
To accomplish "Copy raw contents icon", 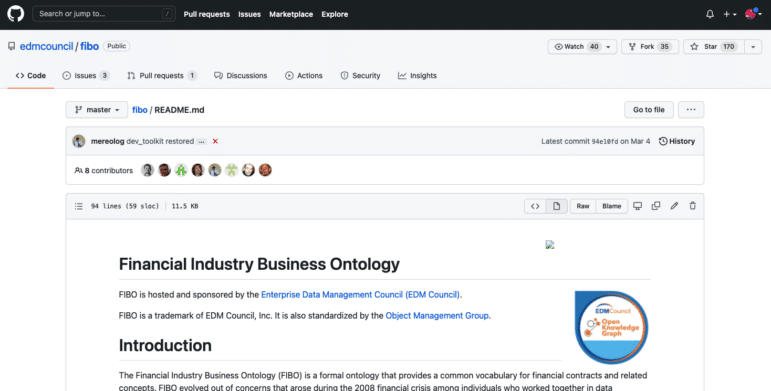I will click(x=656, y=206).
